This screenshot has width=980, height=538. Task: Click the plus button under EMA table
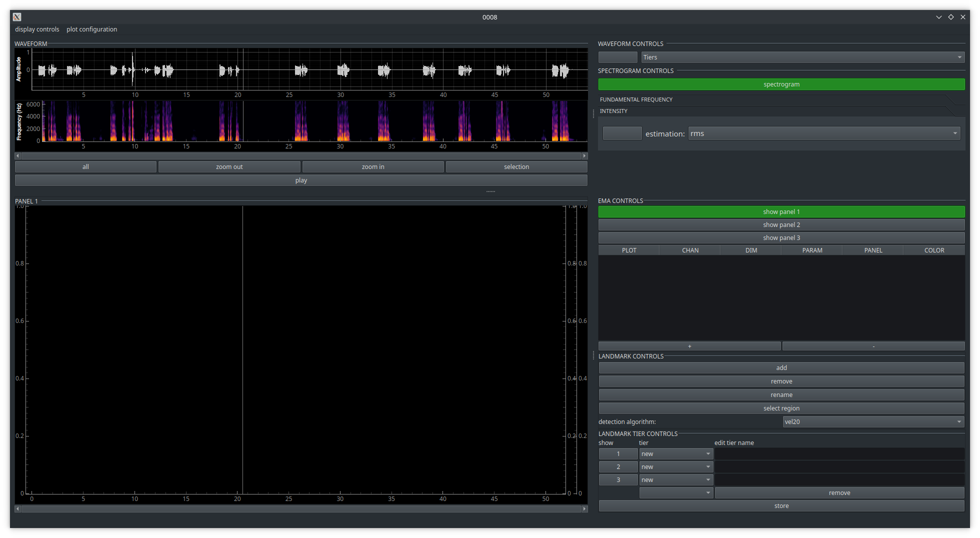pos(689,346)
